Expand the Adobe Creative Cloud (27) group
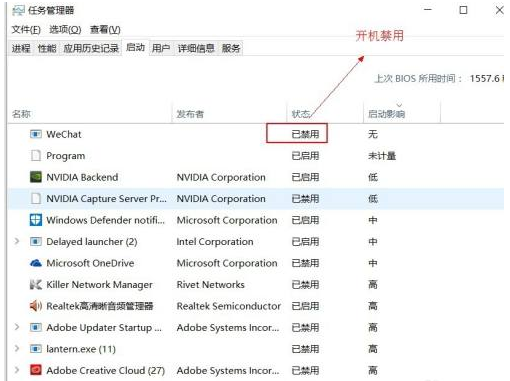 click(17, 370)
